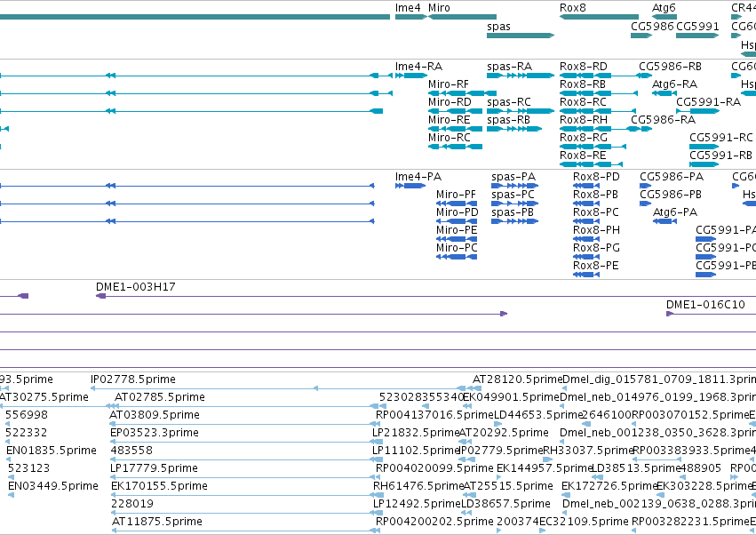Click the Rox8-PH protein label

click(596, 230)
